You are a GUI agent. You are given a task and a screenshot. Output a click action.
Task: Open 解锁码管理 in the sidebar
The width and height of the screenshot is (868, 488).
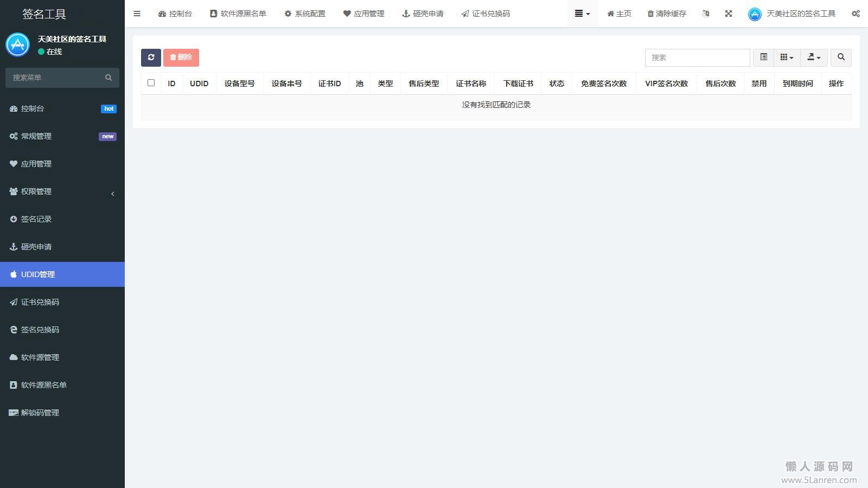click(62, 413)
